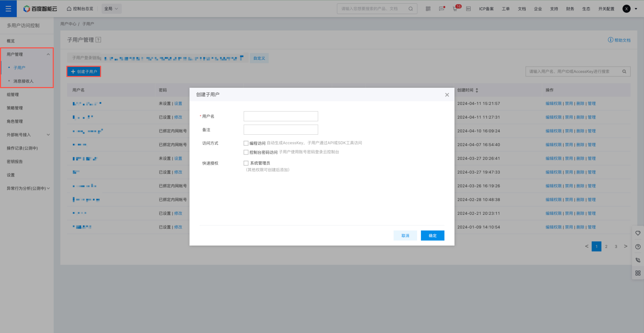Click the favorites heart floating icon
Image resolution: width=644 pixels, height=333 pixels.
[638, 233]
